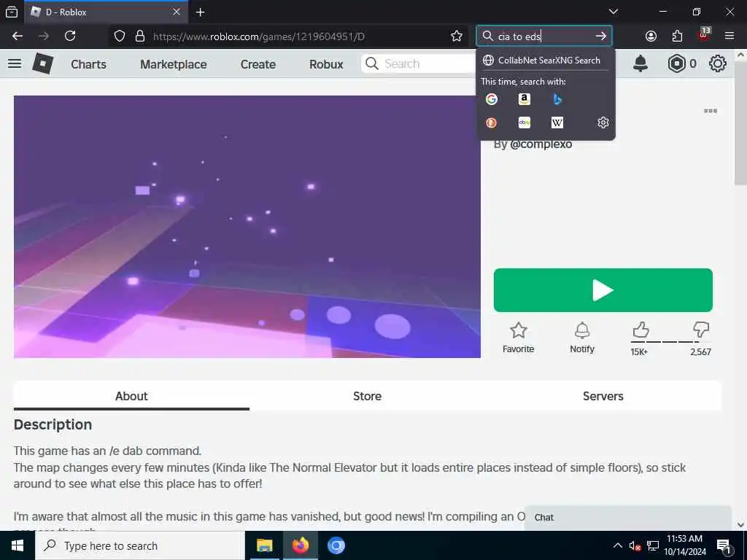Open the Marketplace page
Viewport: 747px width, 560px height.
point(174,64)
